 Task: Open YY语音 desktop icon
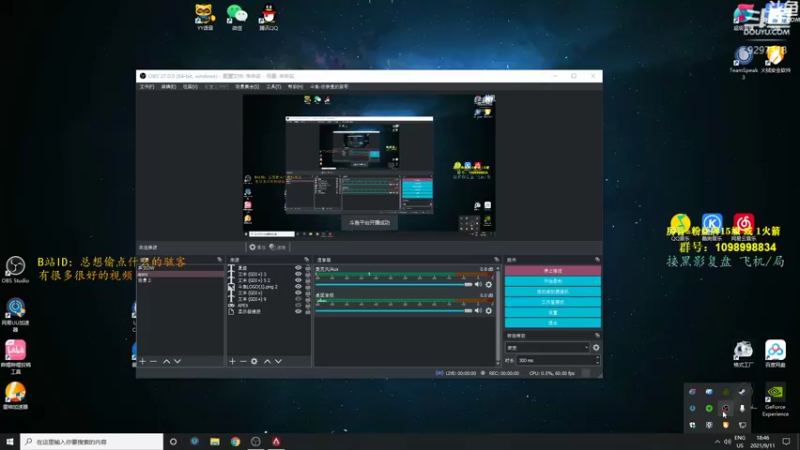pos(205,17)
